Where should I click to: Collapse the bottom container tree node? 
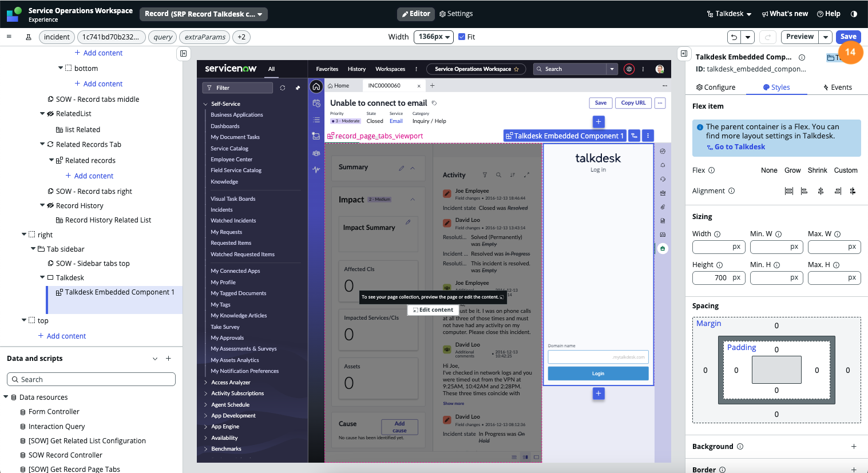point(61,68)
